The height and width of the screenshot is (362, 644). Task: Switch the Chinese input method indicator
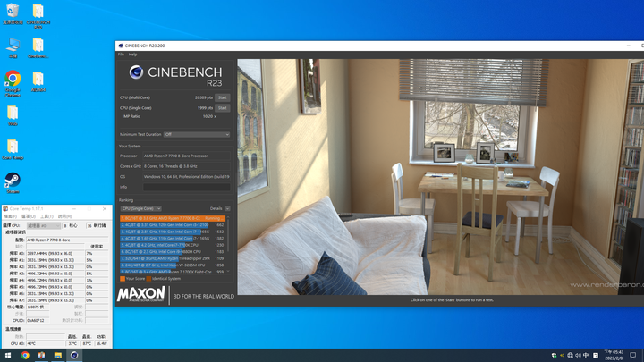(x=586, y=356)
